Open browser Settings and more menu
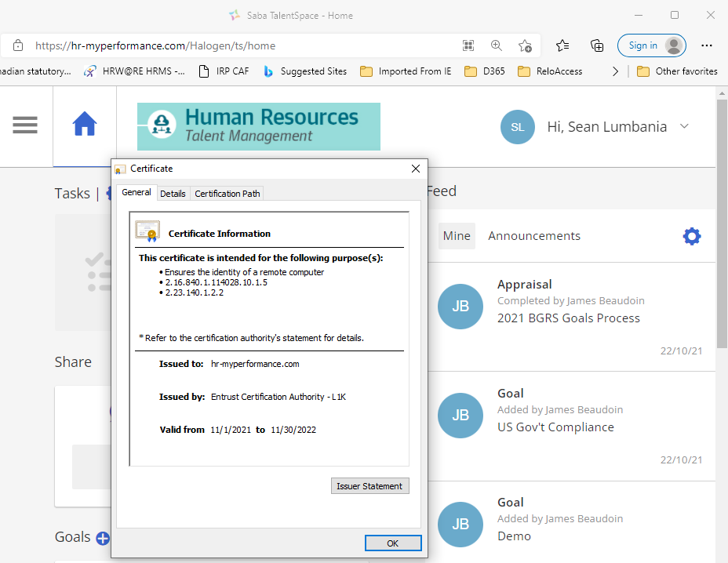Image resolution: width=728 pixels, height=563 pixels. (707, 45)
